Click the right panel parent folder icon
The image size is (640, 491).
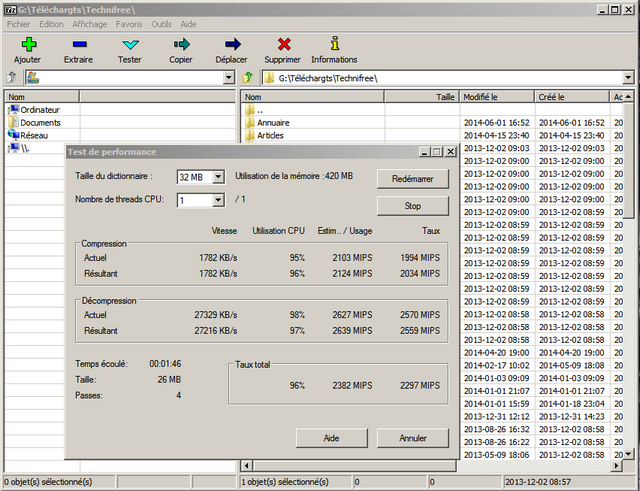[x=249, y=78]
